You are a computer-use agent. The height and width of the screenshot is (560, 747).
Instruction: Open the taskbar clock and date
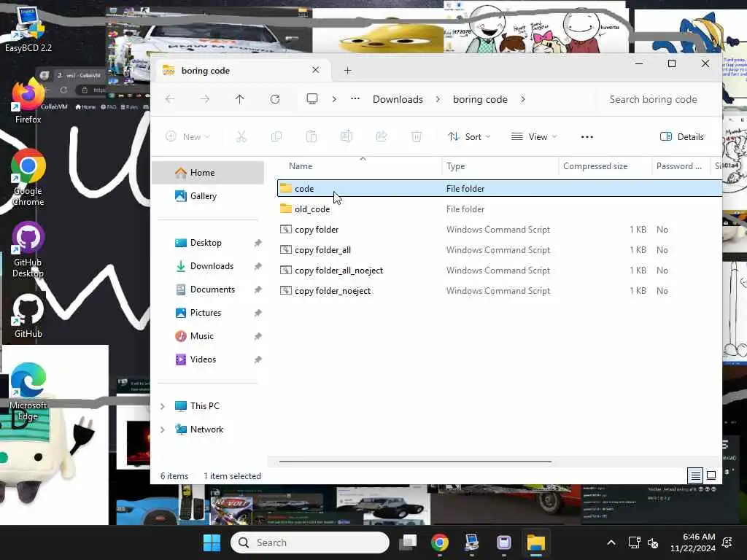point(693,542)
